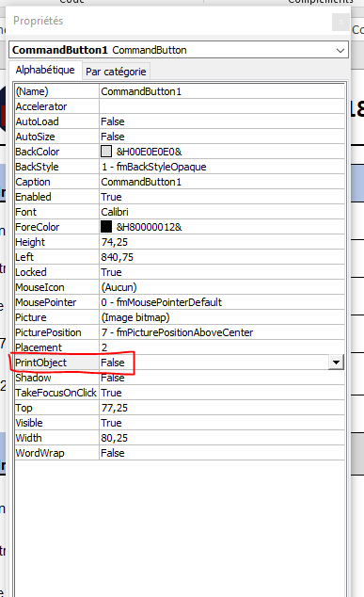Click the AutoSize value False

pos(113,137)
